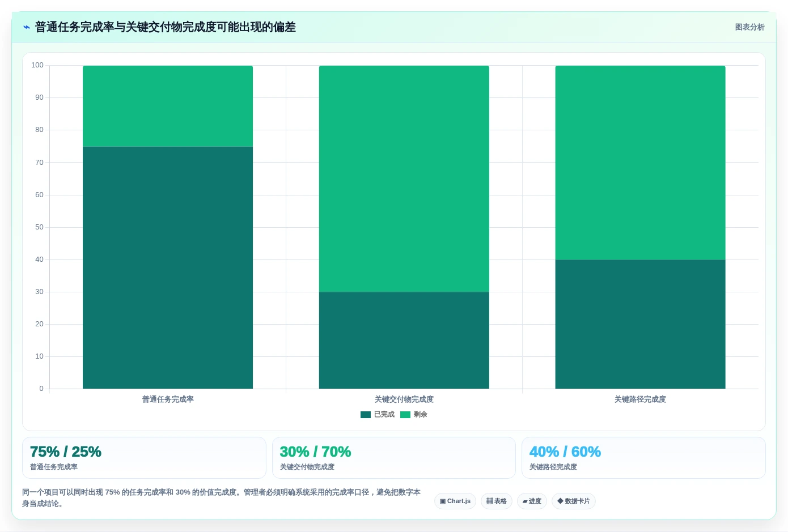This screenshot has width=788, height=532.
Task: Click the 表格 tag chip
Action: (x=497, y=501)
